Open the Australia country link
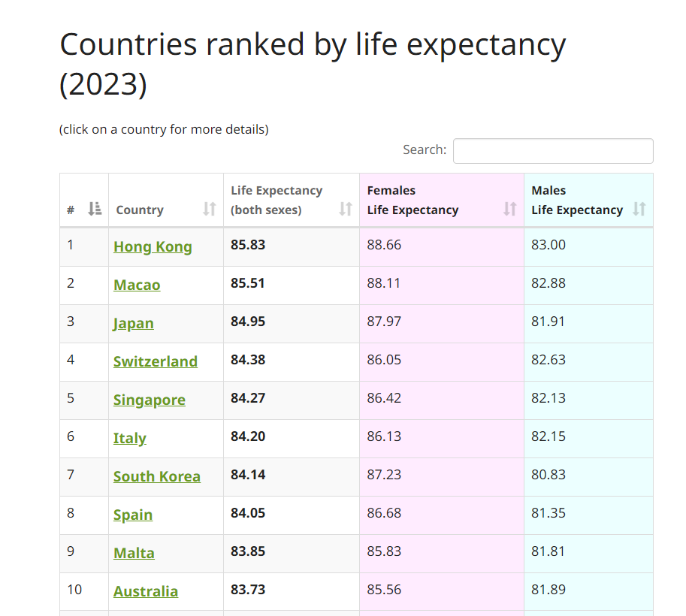Image resolution: width=686 pixels, height=616 pixels. [146, 591]
